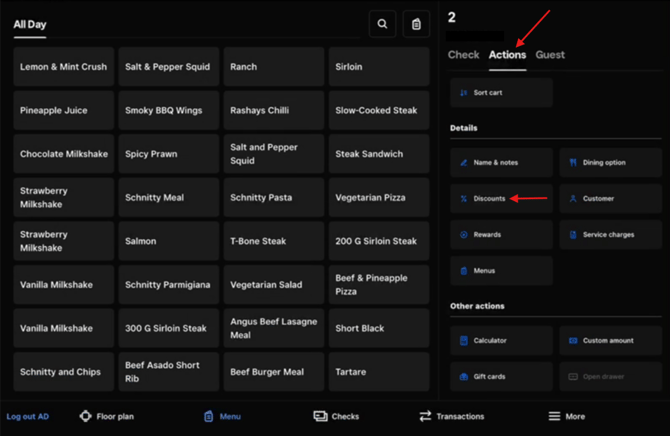Open Transactions in bottom bar

451,416
